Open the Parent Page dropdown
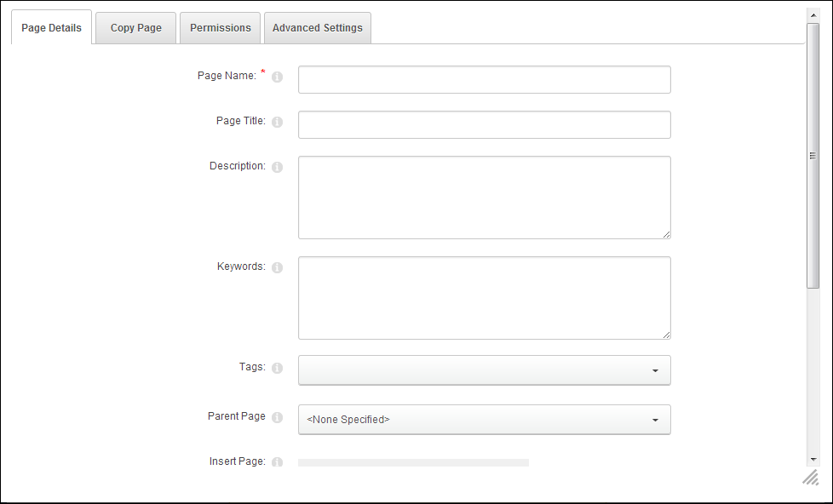 coord(485,420)
